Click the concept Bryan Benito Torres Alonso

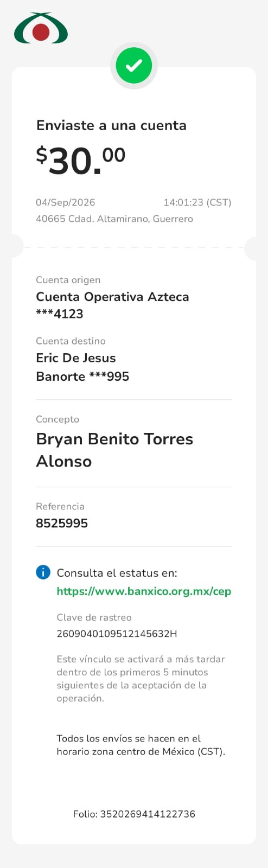tap(114, 450)
